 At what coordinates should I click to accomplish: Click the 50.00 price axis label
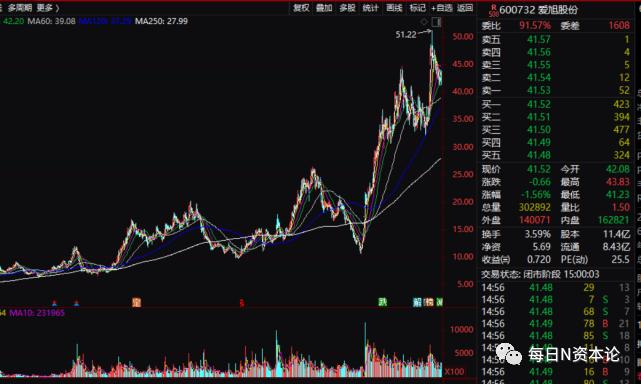point(463,36)
